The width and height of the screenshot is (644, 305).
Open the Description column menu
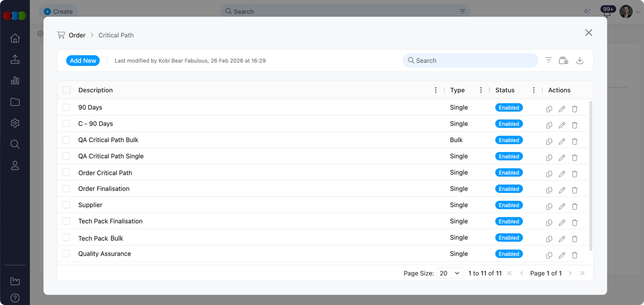436,90
